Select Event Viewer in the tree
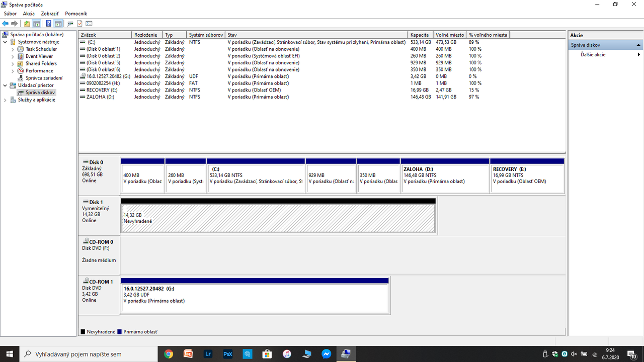 coord(39,56)
